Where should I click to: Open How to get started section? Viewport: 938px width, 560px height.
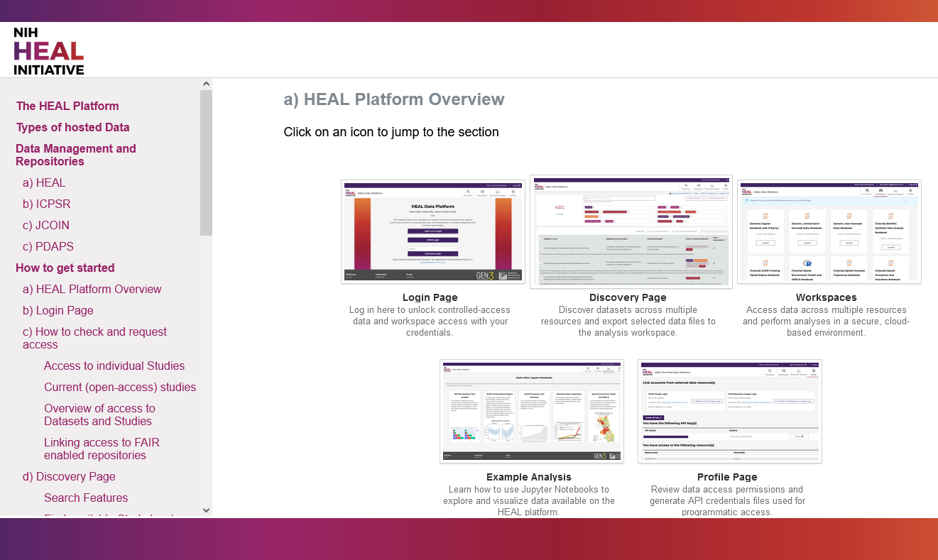65,268
